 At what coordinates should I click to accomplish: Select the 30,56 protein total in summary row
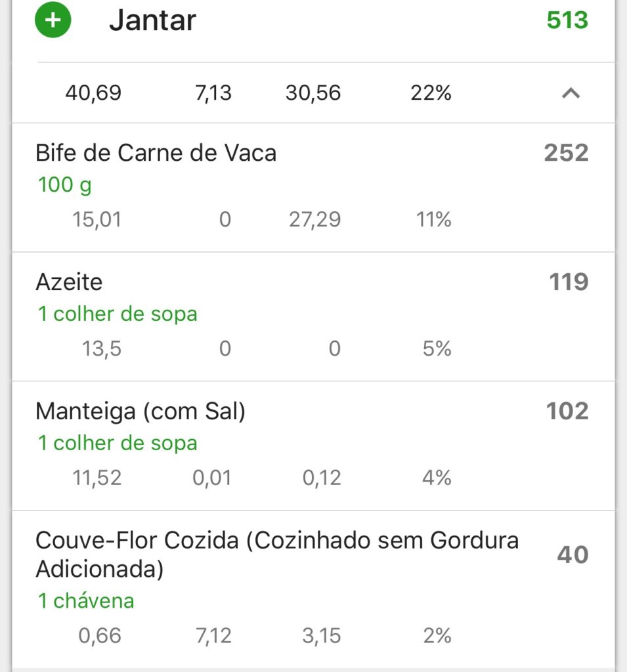point(313,93)
